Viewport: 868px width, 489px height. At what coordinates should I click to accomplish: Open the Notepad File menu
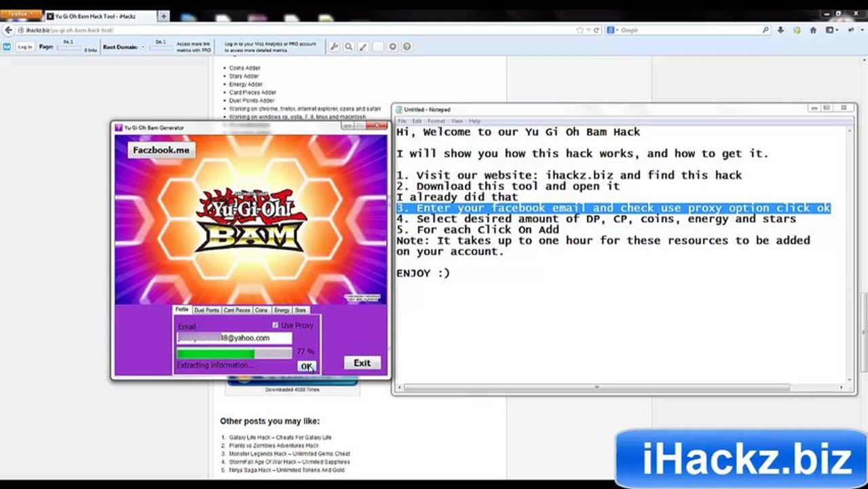click(x=402, y=121)
